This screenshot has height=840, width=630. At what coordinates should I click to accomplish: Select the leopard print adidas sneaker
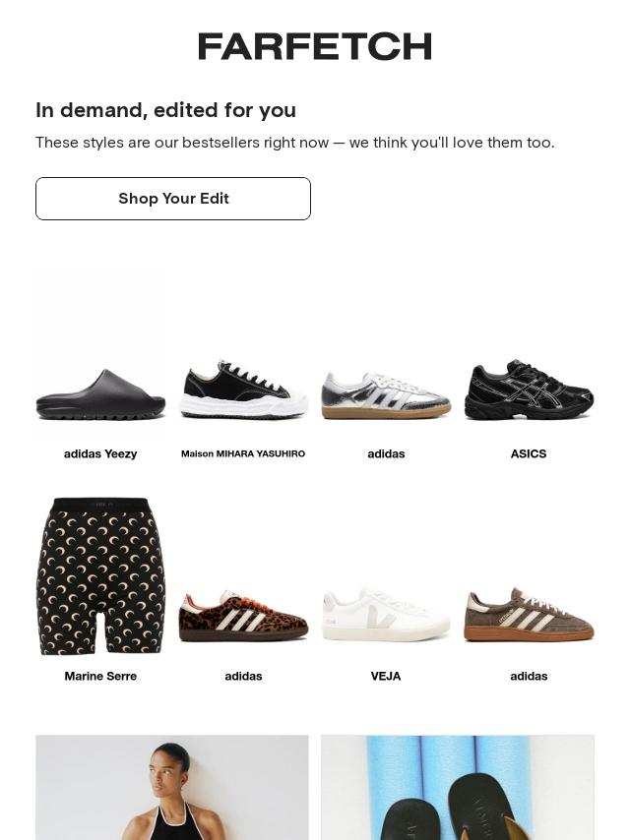243,616
